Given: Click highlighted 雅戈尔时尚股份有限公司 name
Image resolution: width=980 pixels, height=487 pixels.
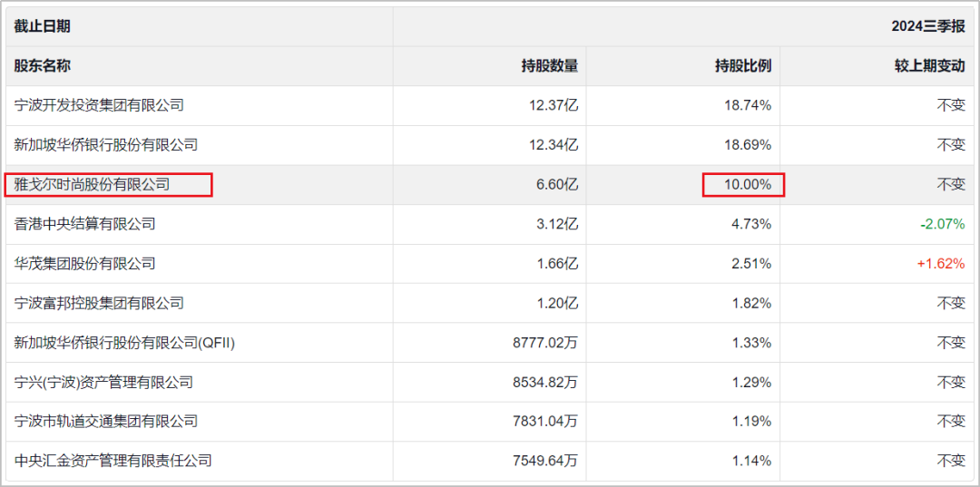Looking at the screenshot, I should tap(92, 185).
